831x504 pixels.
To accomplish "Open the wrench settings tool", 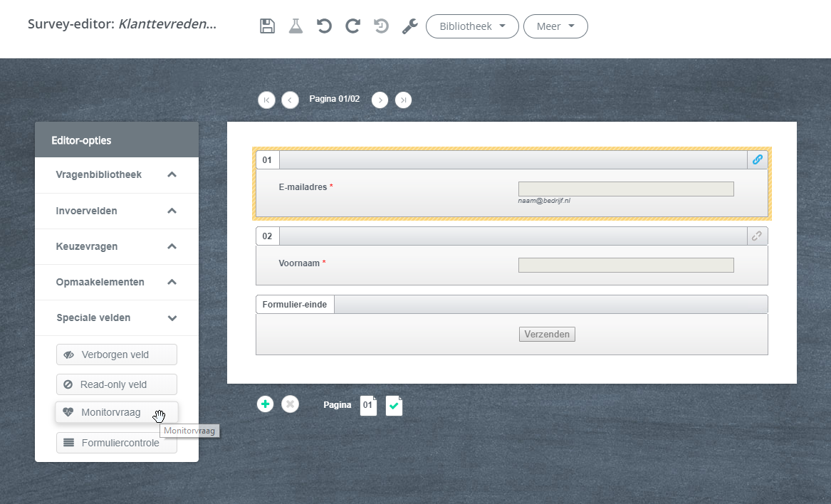I will 409,26.
